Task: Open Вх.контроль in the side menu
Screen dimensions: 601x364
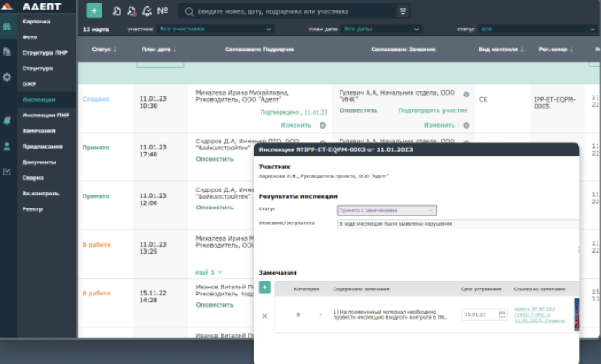Action: (41, 194)
